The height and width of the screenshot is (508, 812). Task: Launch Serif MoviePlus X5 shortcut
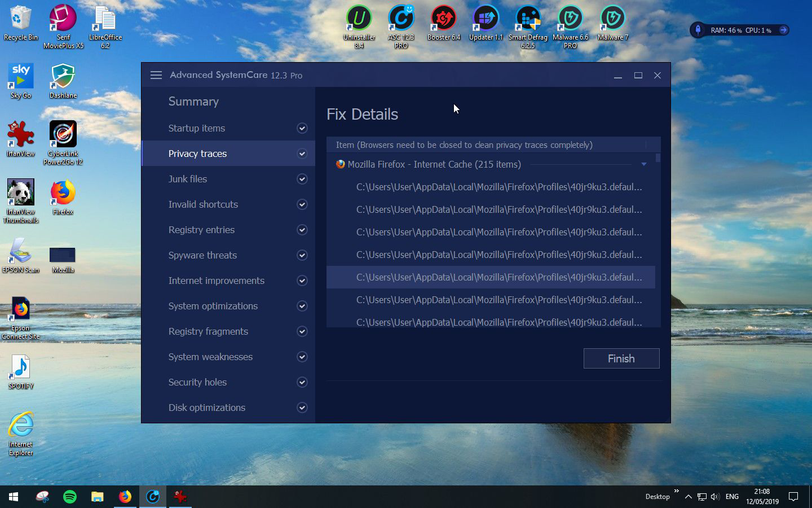[63, 27]
